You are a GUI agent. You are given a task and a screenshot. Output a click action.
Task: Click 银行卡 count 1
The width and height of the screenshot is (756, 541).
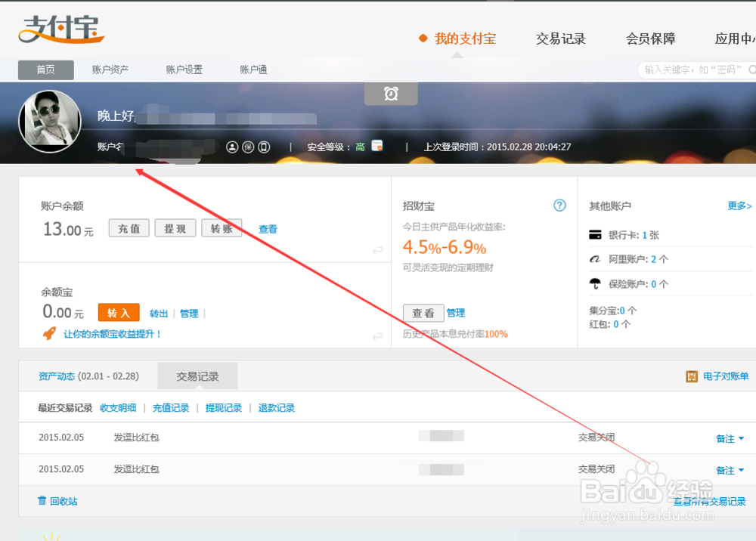pyautogui.click(x=645, y=235)
